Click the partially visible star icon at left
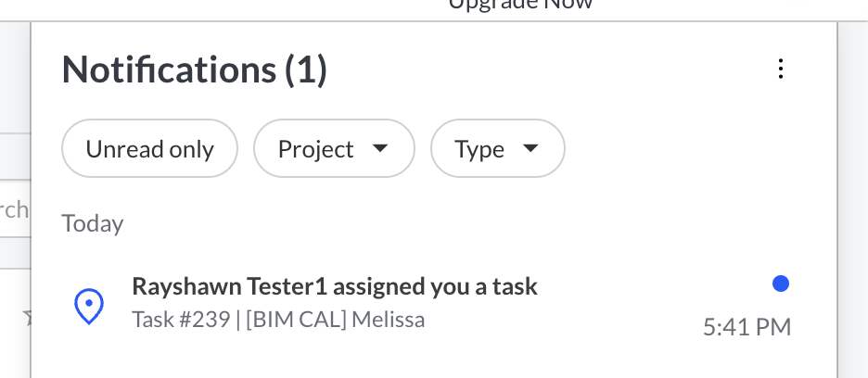The width and height of the screenshot is (868, 378). coord(28,319)
